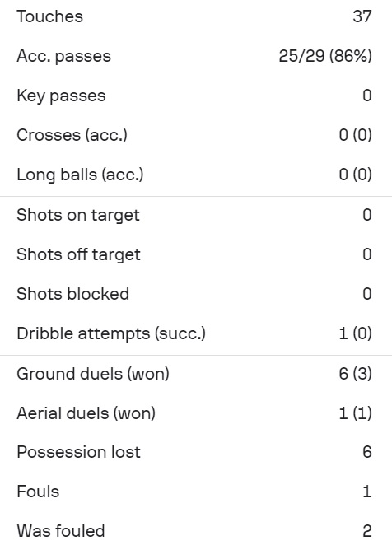Select the Ground duels 6 (3) value
The height and width of the screenshot is (550, 392).
pyautogui.click(x=355, y=374)
